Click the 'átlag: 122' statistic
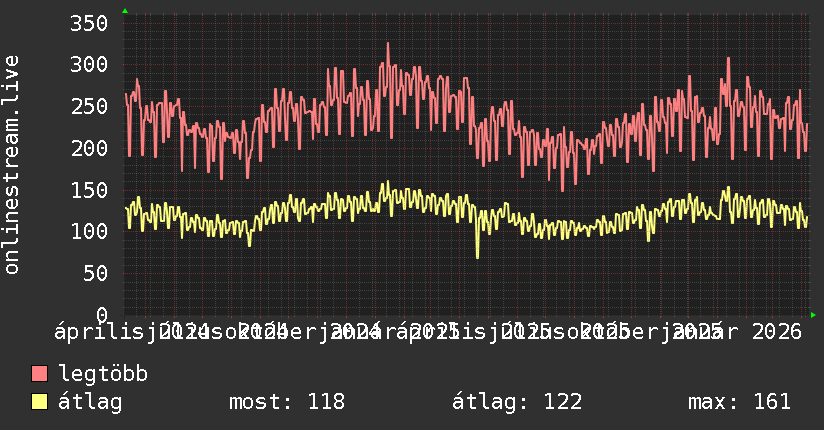This screenshot has height=430, width=824. pyautogui.click(x=517, y=402)
